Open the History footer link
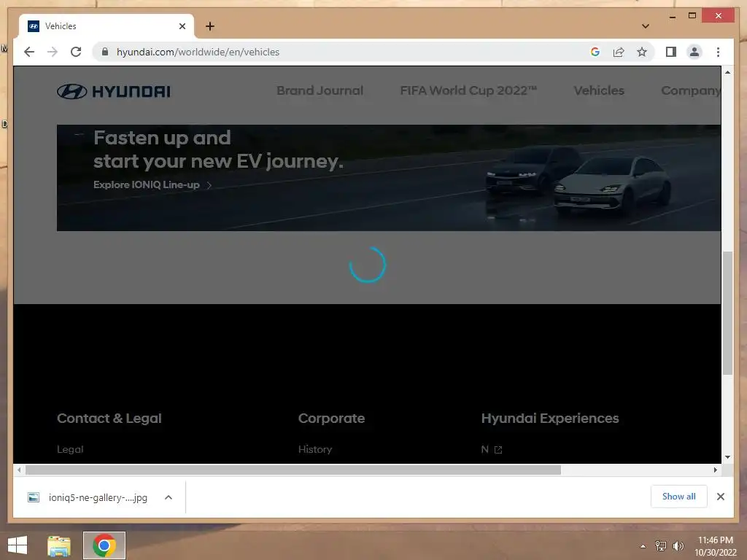747x560 pixels. pyautogui.click(x=315, y=449)
